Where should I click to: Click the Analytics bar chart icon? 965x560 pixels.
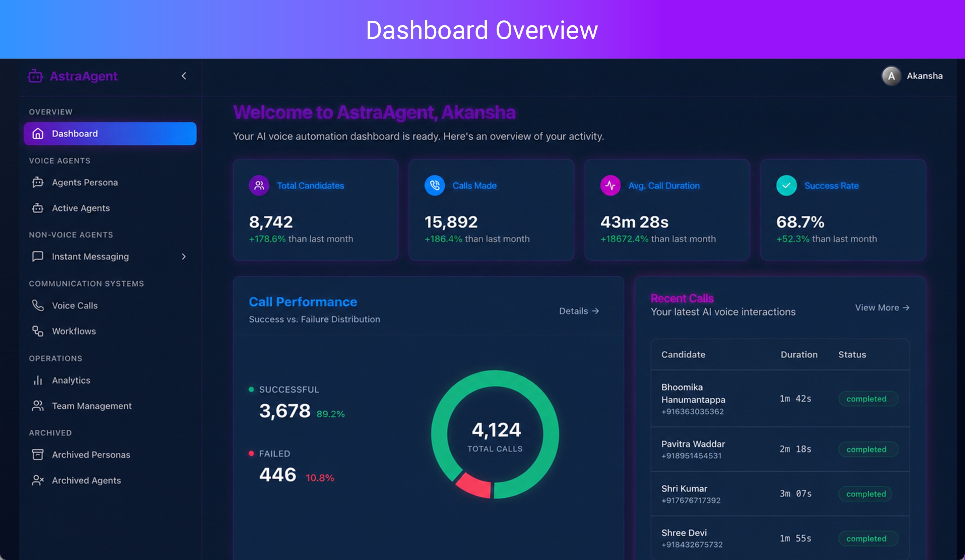(x=38, y=380)
